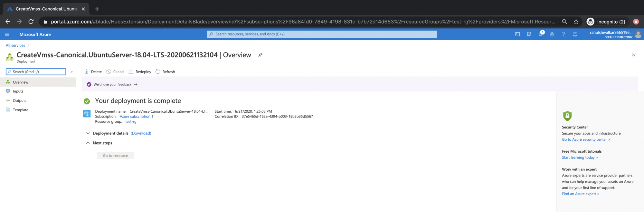This screenshot has width=644, height=212.
Task: Click the Cancel toolbar button
Action: click(x=115, y=72)
